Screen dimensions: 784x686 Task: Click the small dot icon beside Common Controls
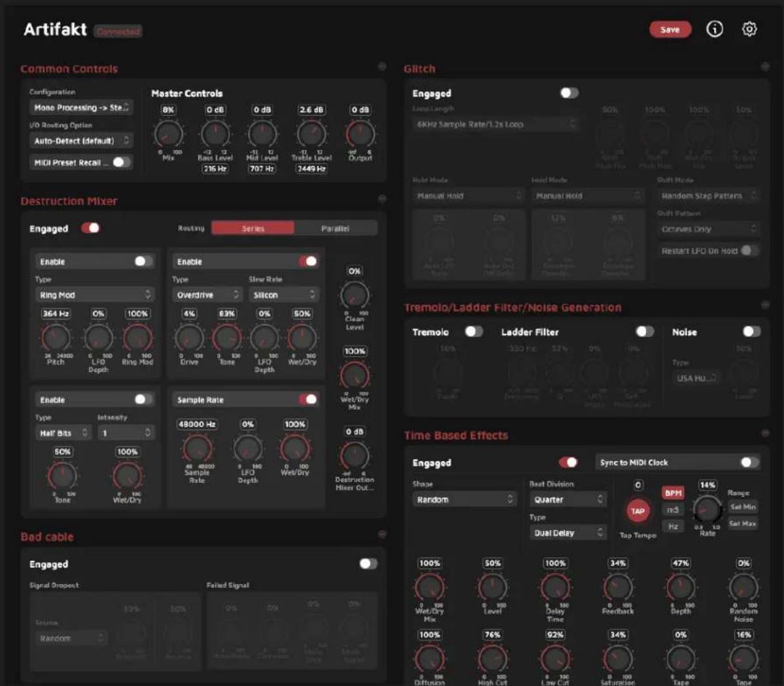(382, 67)
